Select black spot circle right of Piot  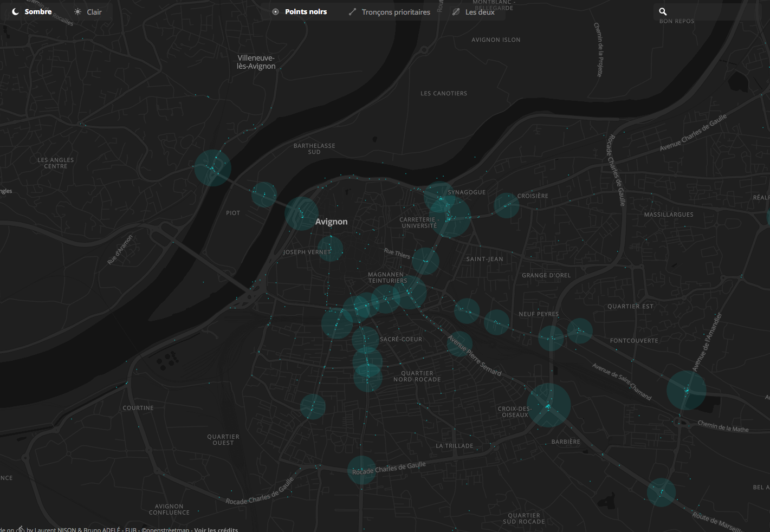coord(264,194)
